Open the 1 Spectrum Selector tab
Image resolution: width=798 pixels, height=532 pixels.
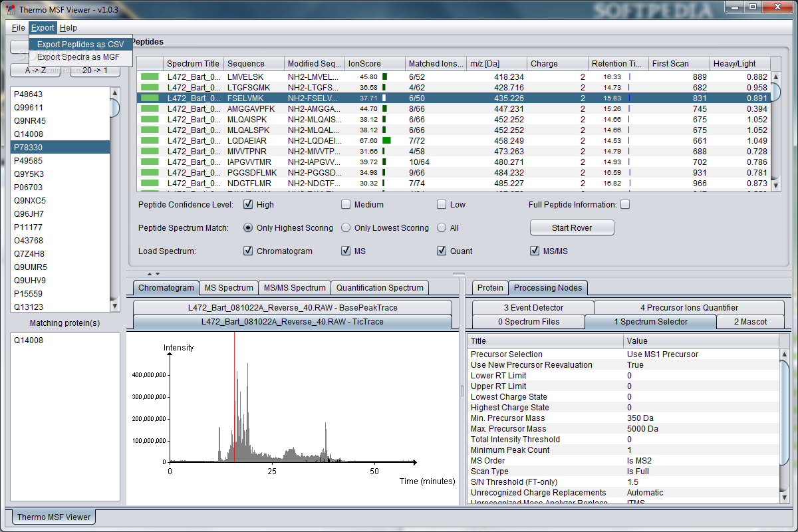tap(651, 322)
